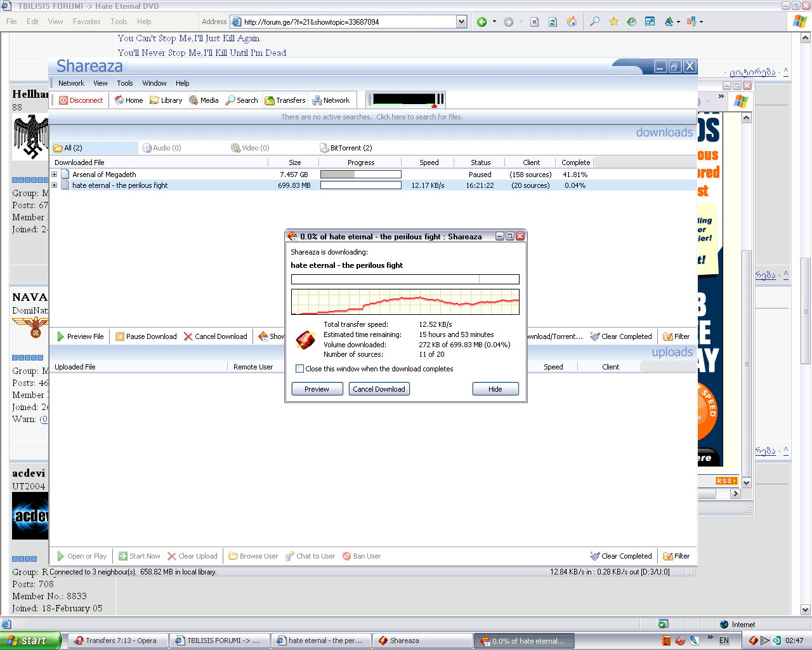Click the browser Home icon
This screenshot has width=812, height=650.
click(572, 22)
